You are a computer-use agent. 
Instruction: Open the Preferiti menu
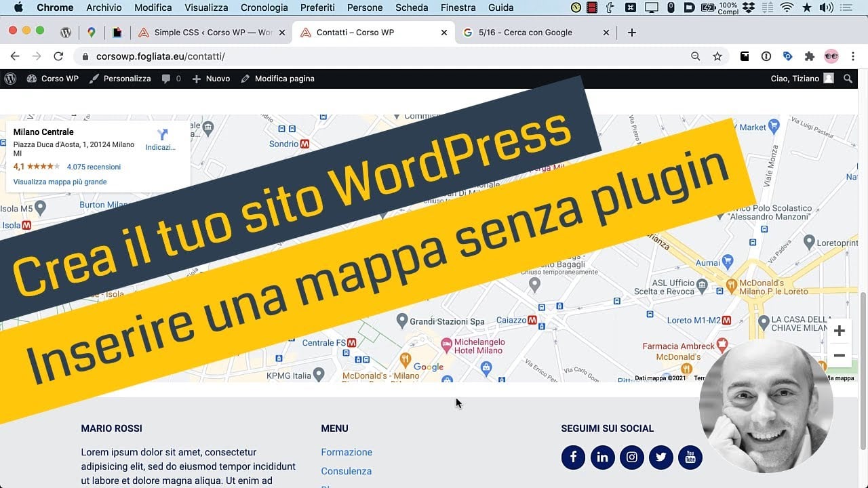[317, 7]
